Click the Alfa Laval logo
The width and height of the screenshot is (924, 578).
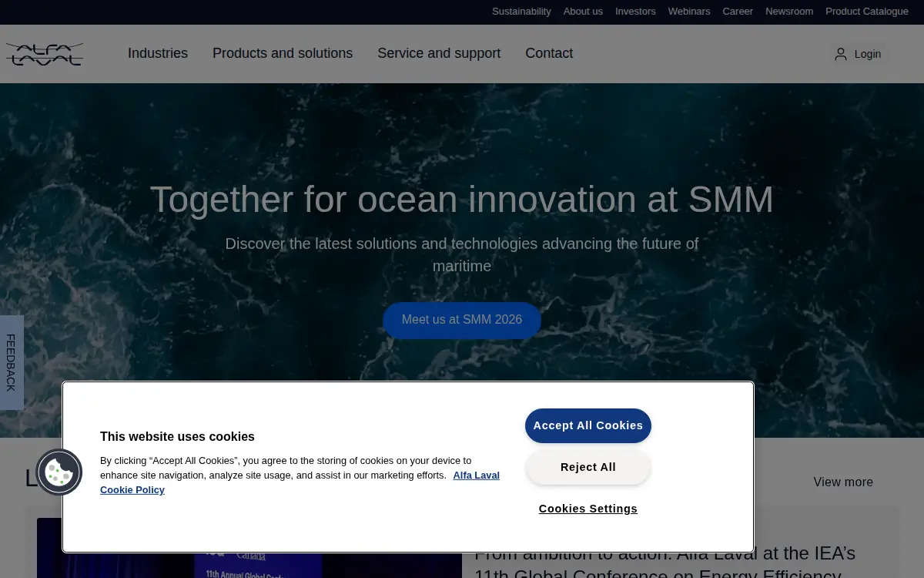coord(45,54)
